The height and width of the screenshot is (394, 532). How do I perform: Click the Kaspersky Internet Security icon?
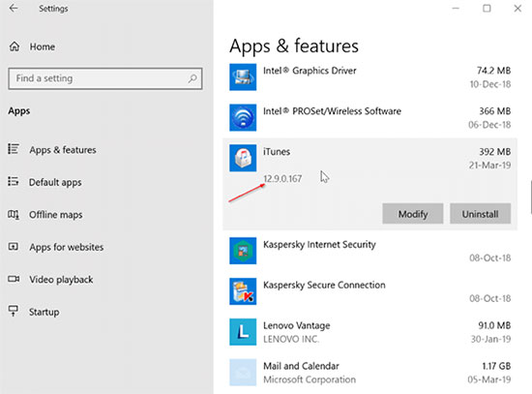[x=243, y=251]
